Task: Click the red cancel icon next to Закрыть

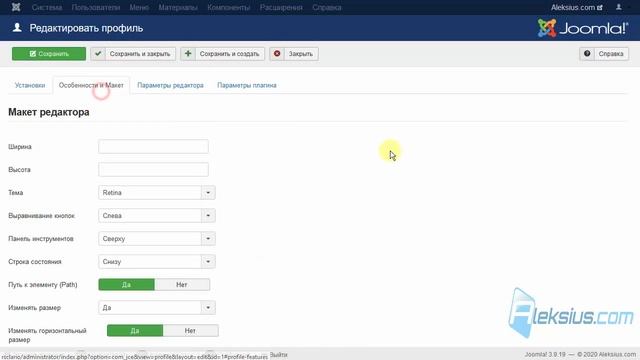Action: (x=277, y=53)
